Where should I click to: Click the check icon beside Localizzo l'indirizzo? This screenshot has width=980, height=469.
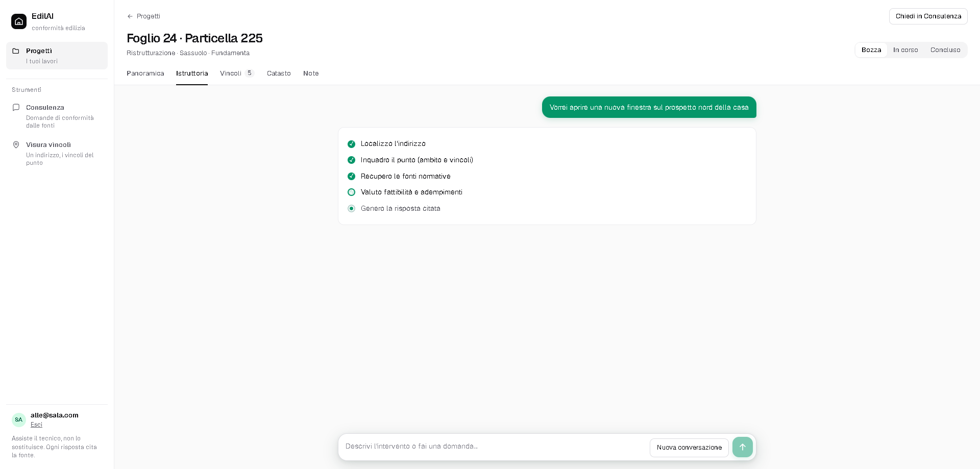point(351,144)
